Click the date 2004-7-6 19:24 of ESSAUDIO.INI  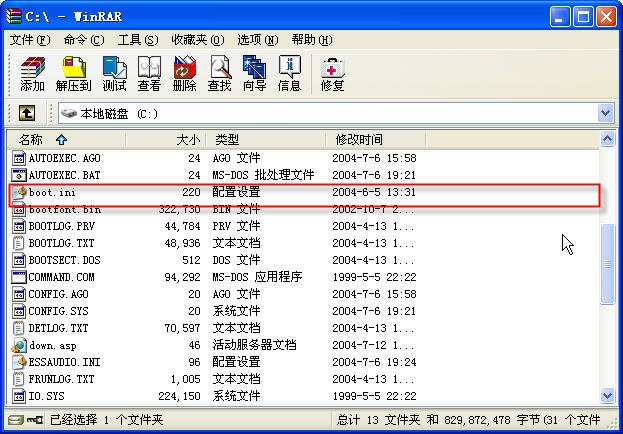(x=374, y=362)
